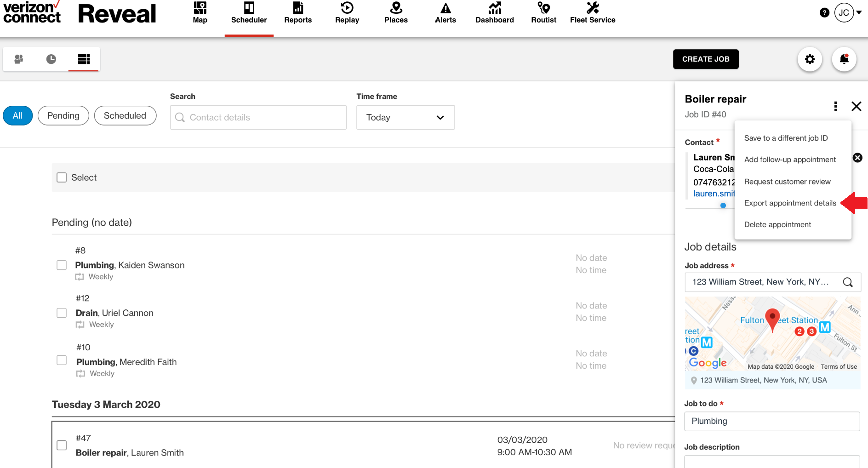Switch to the clock timeline view
Image resolution: width=868 pixels, height=468 pixels.
(51, 59)
